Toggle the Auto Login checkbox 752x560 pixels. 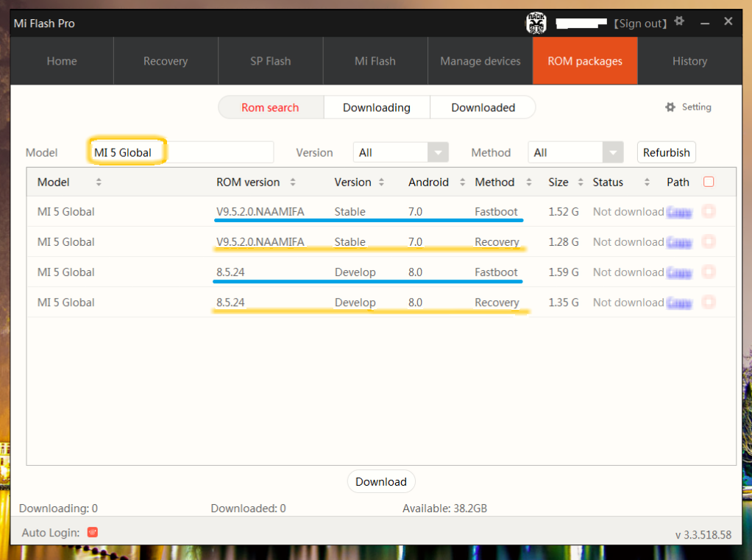(93, 532)
